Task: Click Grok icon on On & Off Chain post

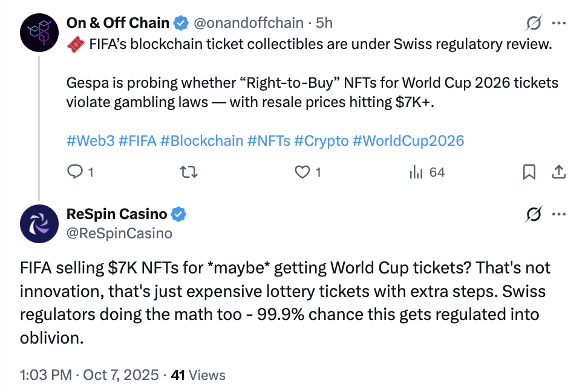Action: tap(533, 24)
